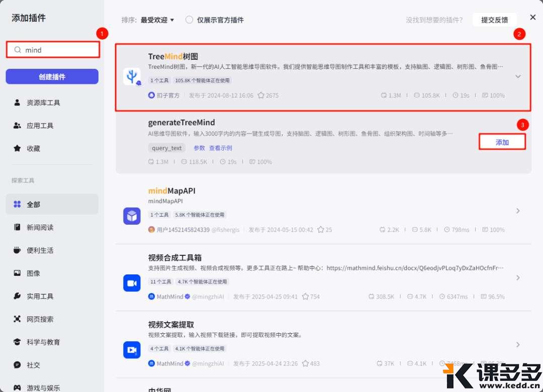Click the 便利生活 cup icon

click(x=17, y=250)
